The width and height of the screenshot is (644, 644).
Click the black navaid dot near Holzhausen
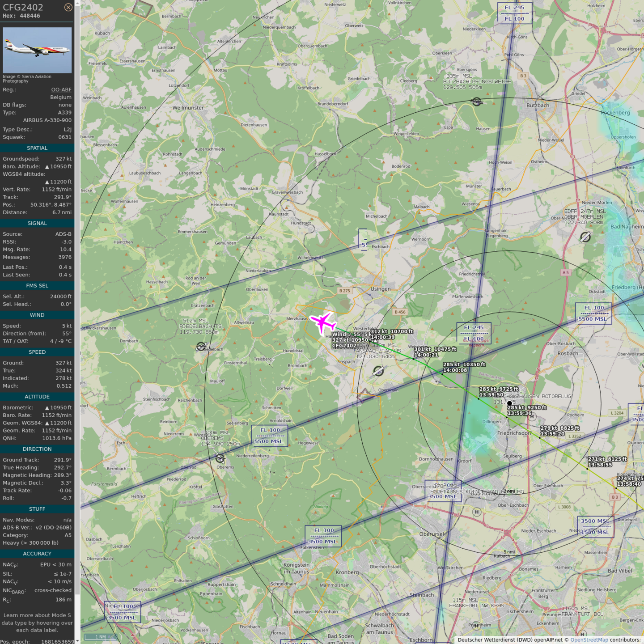pyautogui.click(x=509, y=403)
